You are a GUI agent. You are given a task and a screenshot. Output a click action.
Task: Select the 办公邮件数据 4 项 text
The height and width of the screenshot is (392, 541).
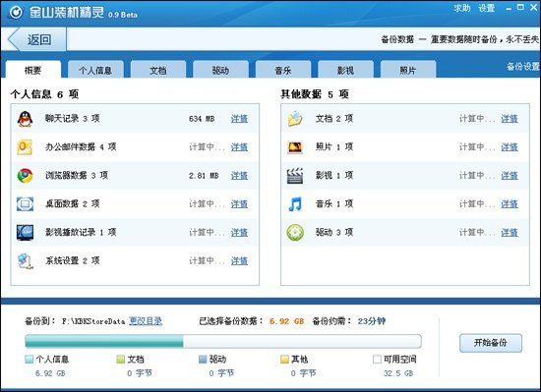[x=81, y=147]
